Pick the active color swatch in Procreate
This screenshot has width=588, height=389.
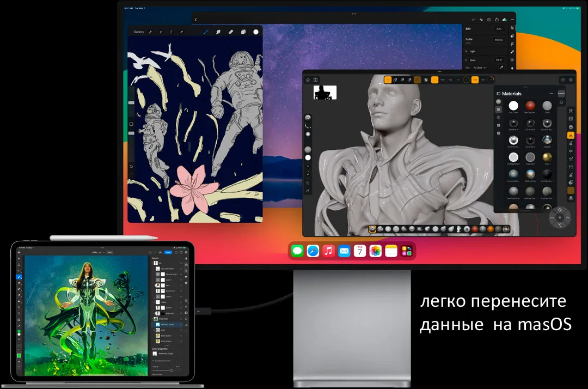[x=256, y=31]
